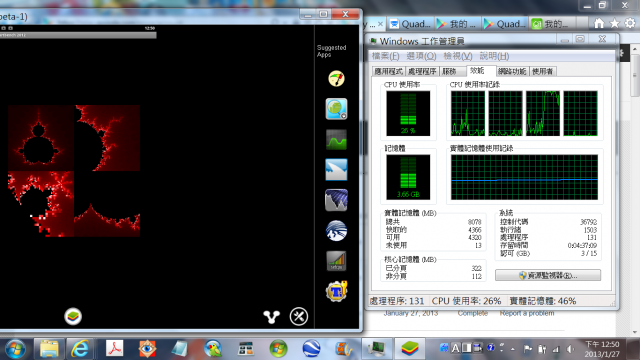This screenshot has height=360, width=640.
Task: Switch to the 應用程式 tab
Action: (388, 71)
